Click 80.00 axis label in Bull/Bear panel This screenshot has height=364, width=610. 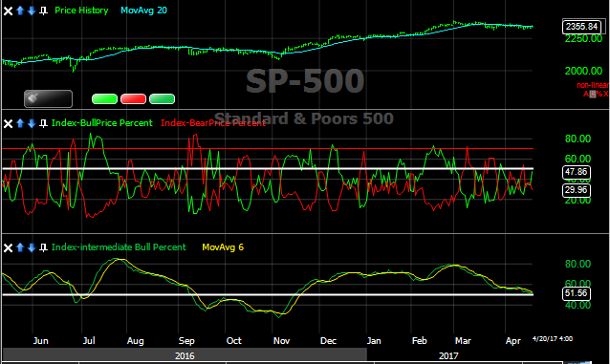click(577, 139)
